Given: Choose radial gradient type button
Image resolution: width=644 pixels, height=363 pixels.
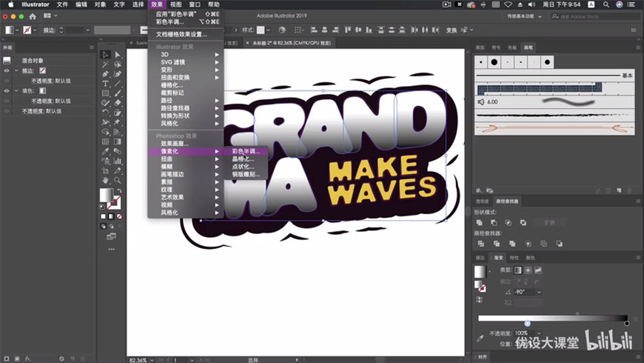Looking at the screenshot, I should coord(529,270).
